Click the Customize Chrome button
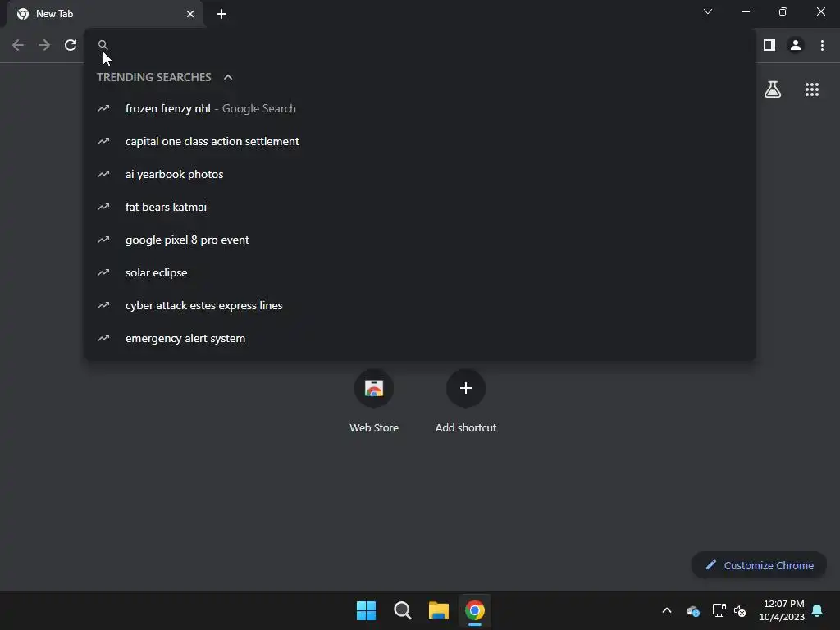 tap(759, 565)
